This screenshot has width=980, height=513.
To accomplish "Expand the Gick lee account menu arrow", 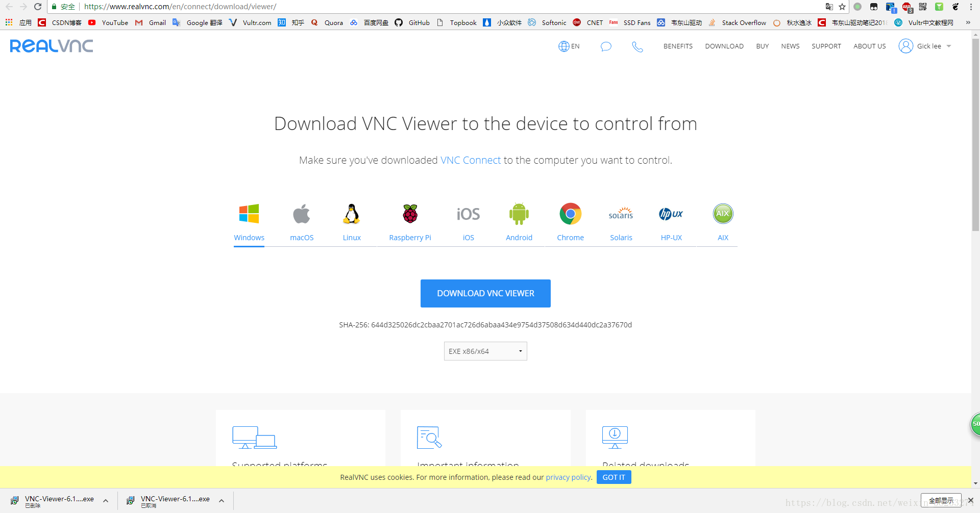I will 949,46.
